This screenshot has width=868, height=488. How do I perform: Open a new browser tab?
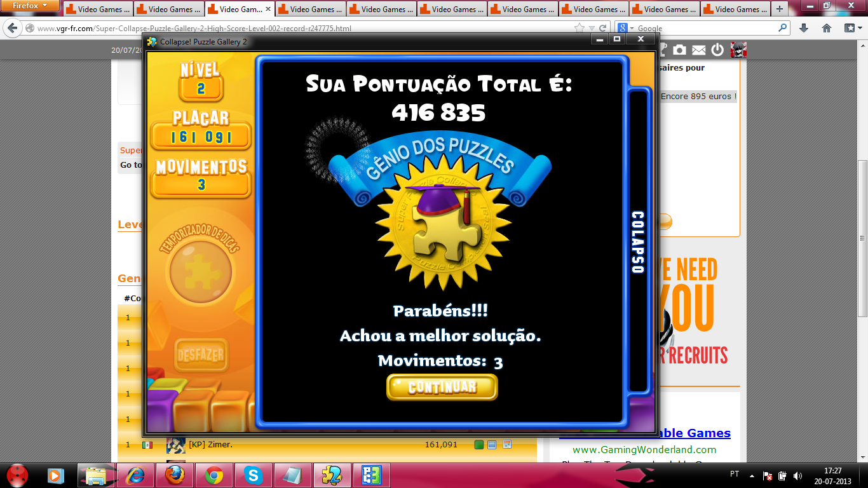click(780, 10)
